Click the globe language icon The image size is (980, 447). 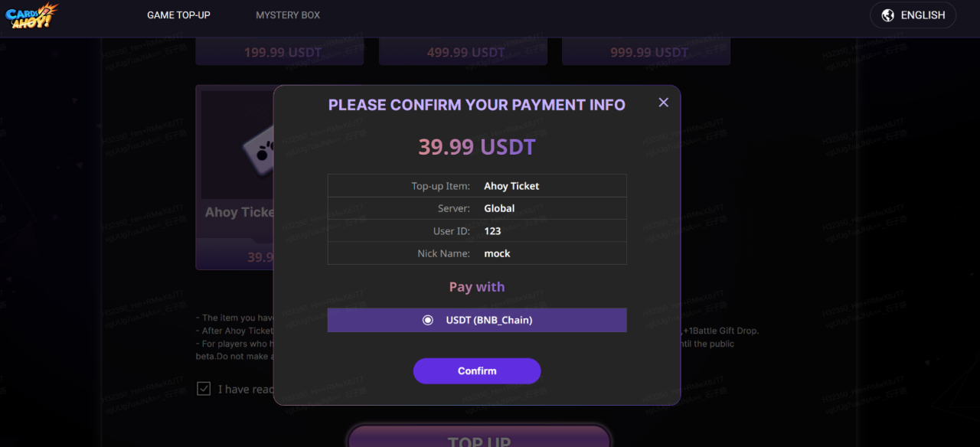click(x=888, y=15)
